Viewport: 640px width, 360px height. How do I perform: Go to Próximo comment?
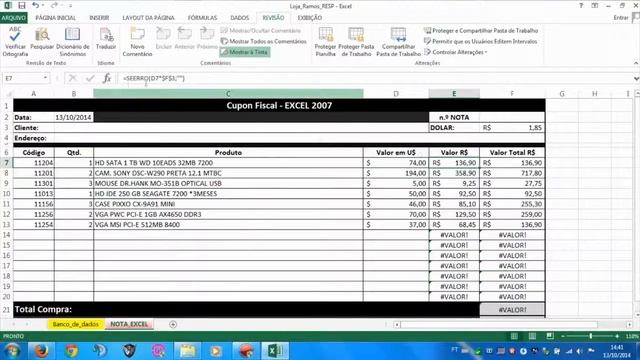pos(207,39)
